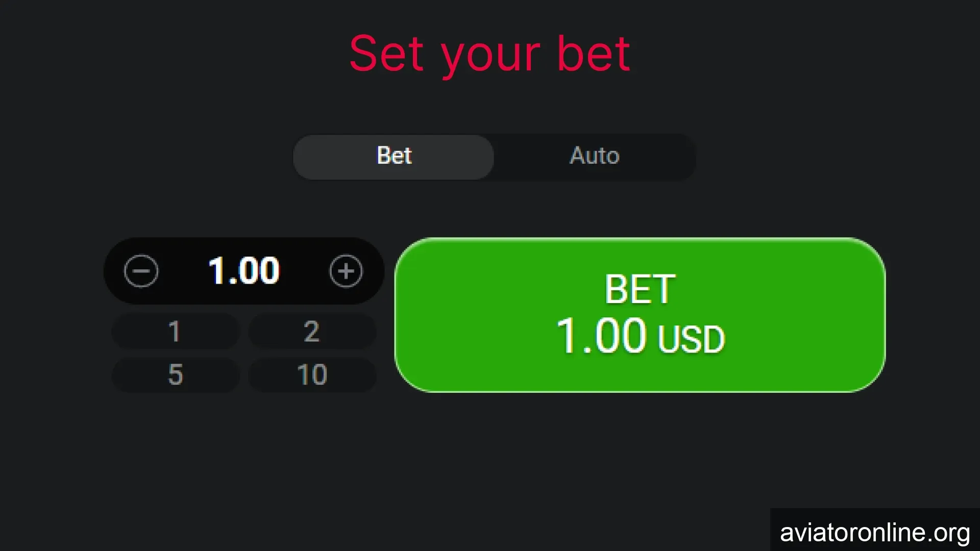Place bet with green BET button
This screenshot has height=551, width=980.
click(x=640, y=315)
